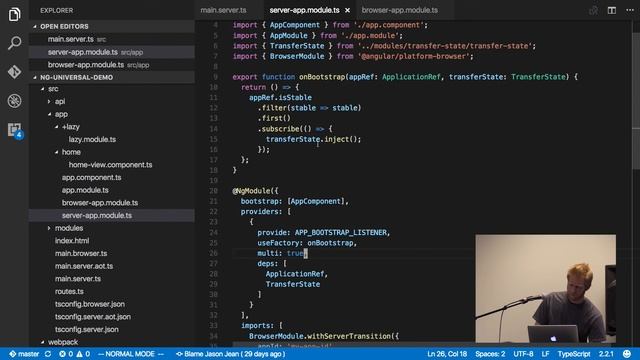Select server-app.module.ts in file tree

[x=111, y=215]
